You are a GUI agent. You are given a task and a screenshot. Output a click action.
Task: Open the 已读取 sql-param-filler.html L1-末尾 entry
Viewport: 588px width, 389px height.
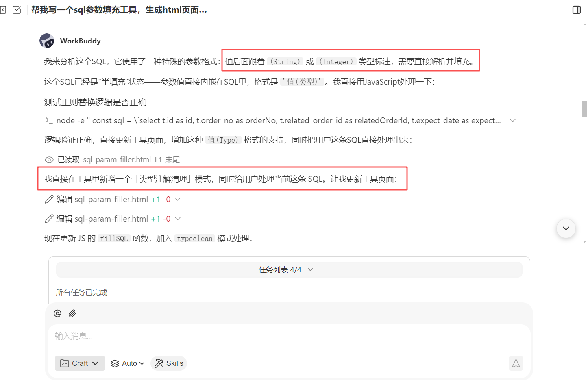point(112,160)
